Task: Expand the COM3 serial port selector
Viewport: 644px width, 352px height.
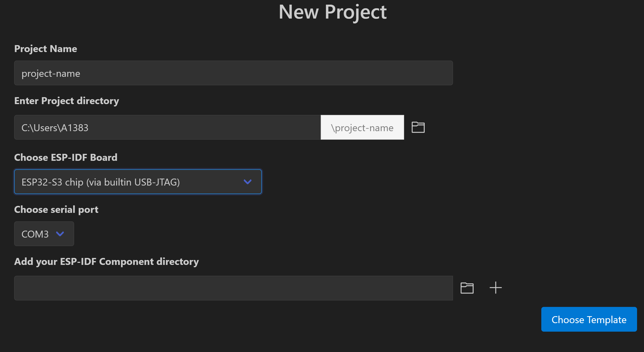Action: [x=44, y=234]
